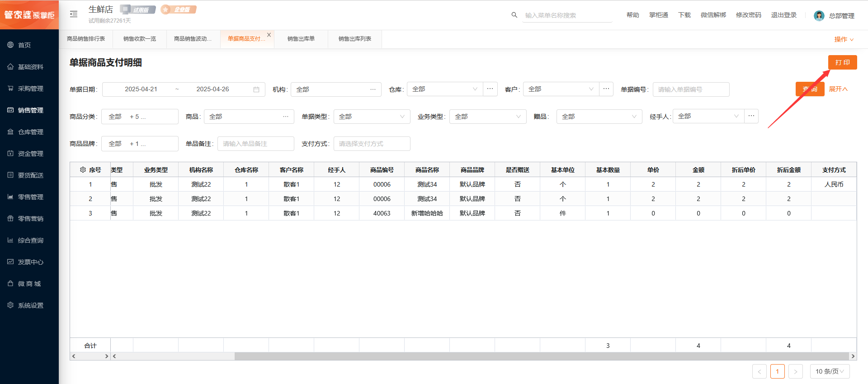868x384 pixels.
Task: Open table column settings gear icon
Action: (83, 170)
